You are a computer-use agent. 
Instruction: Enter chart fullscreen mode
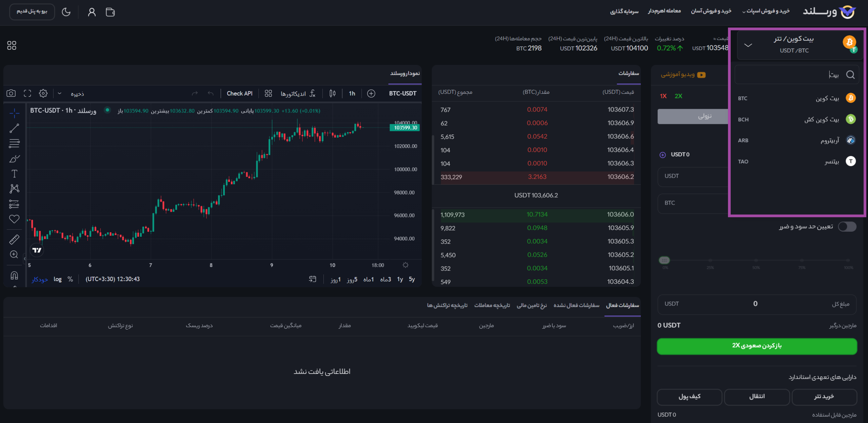[27, 93]
